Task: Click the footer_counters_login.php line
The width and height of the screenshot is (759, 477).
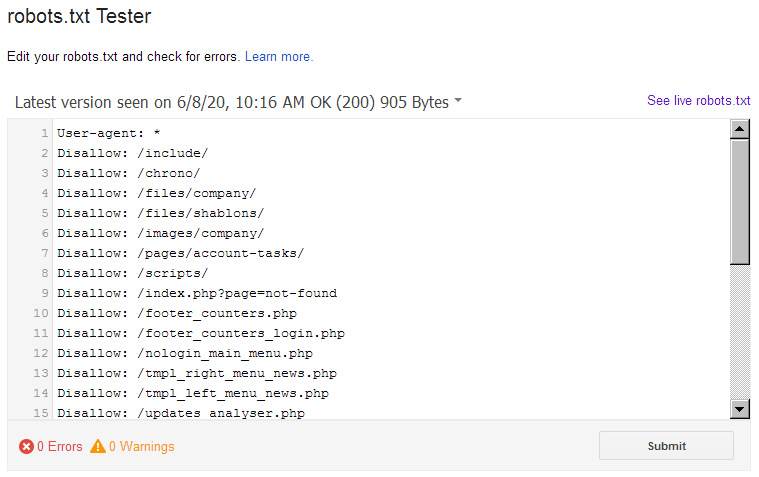Action: (x=200, y=333)
